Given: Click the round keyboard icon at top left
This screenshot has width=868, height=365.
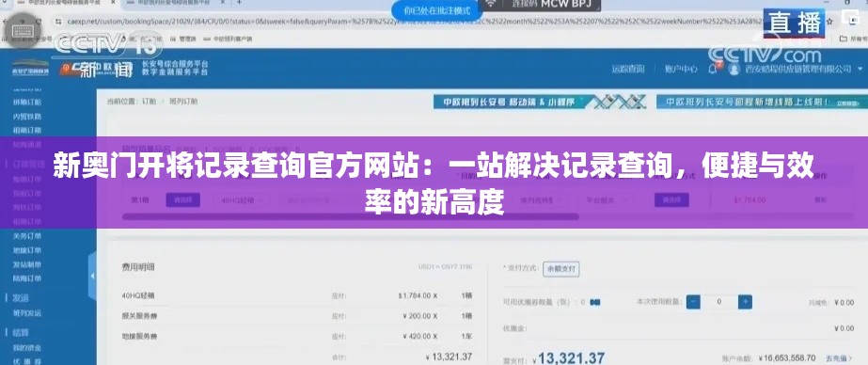Looking at the screenshot, I should click(x=23, y=26).
